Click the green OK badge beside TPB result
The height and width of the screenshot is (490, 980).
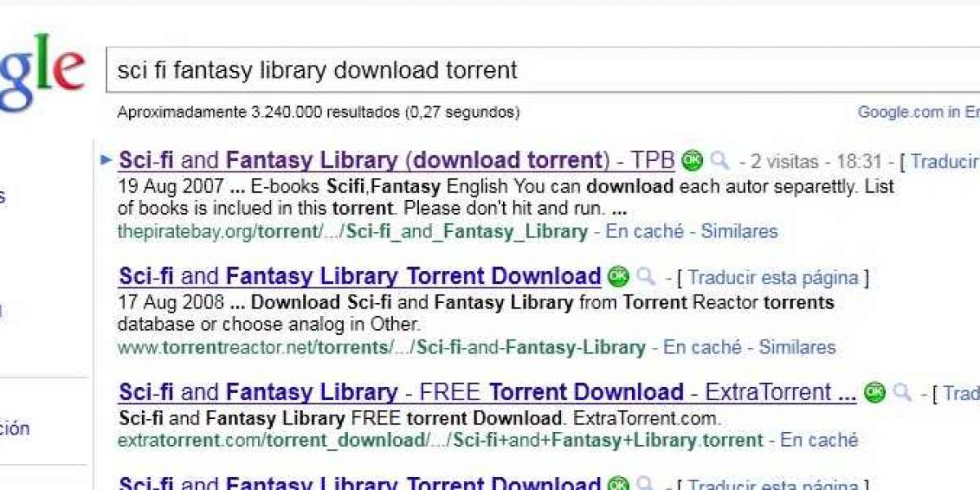(692, 160)
